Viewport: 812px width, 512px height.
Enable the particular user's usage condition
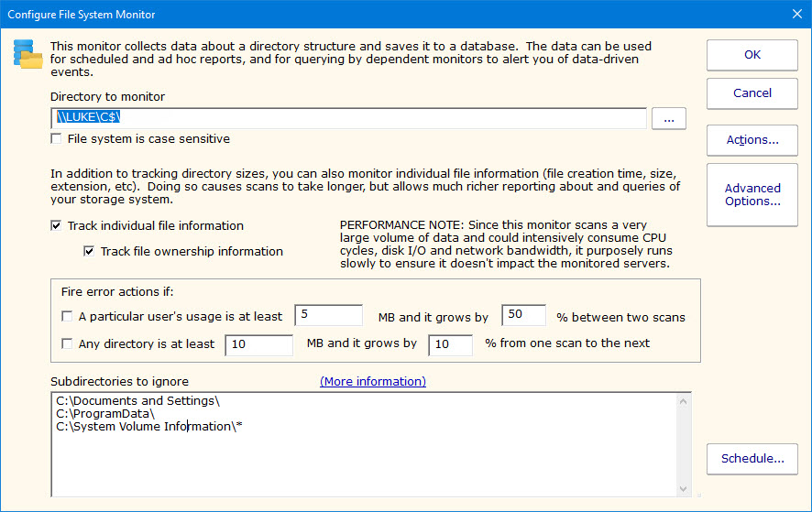coord(67,317)
